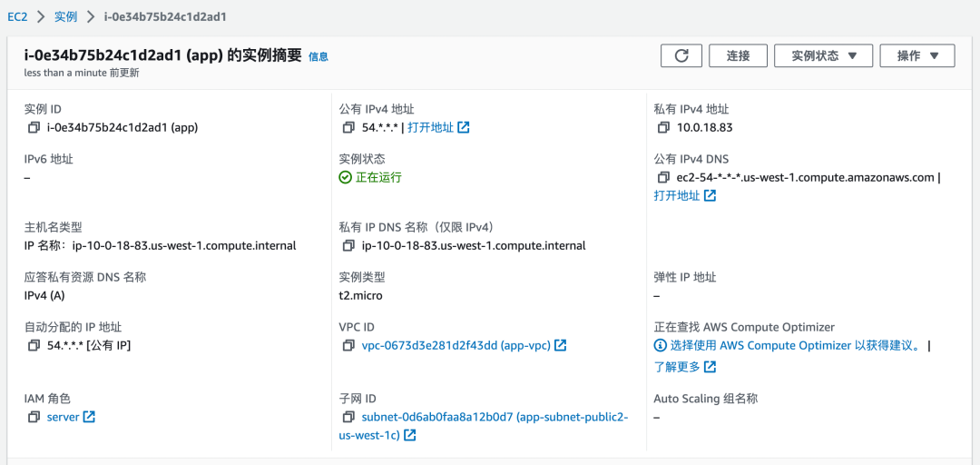The width and height of the screenshot is (980, 465).
Task: Copy the instance ID i-0e34b75b24c1d2ad1
Action: 34,128
